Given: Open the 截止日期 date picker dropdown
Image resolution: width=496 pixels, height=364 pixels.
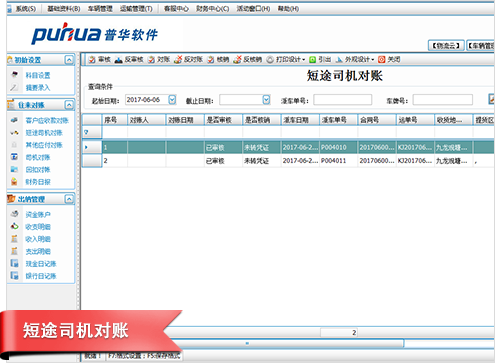Looking at the screenshot, I should pyautogui.click(x=266, y=100).
